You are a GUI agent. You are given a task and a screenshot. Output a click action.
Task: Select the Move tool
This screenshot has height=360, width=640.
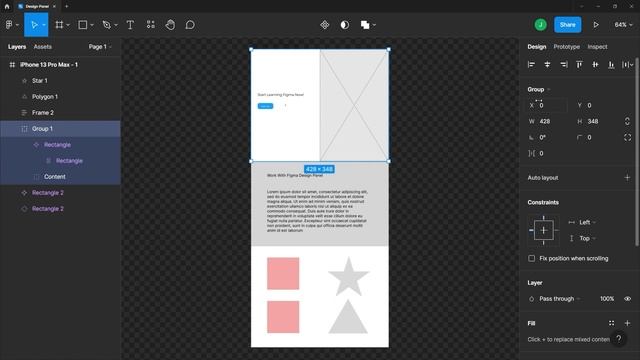(x=34, y=25)
